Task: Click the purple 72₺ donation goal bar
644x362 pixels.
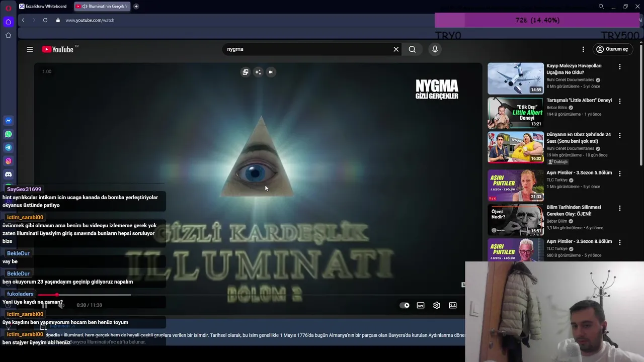Action: coord(537,20)
